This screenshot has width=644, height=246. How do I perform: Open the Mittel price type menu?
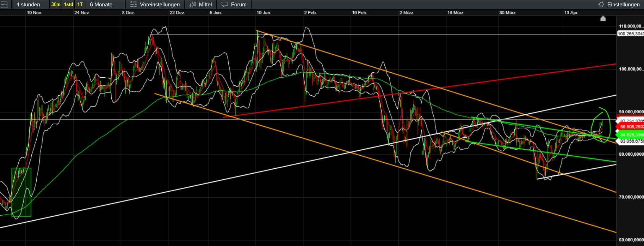coord(205,5)
